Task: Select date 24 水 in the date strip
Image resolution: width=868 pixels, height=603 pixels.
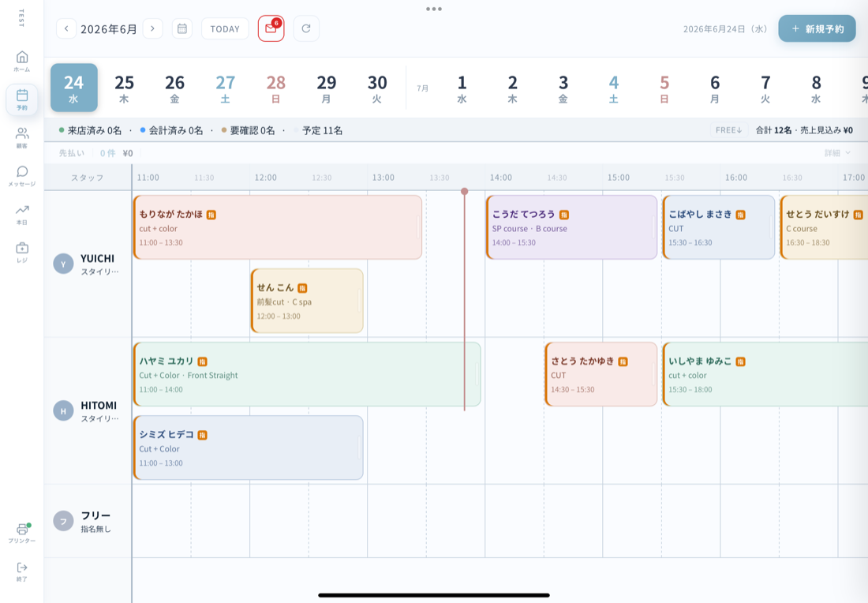Action: 74,88
